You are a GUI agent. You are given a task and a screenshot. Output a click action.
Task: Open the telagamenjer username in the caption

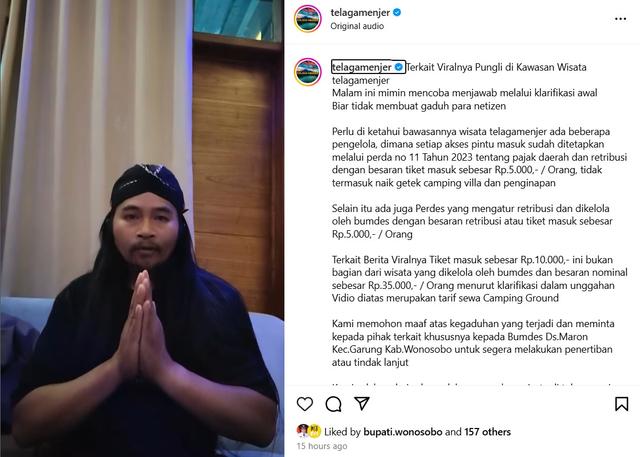[x=362, y=67]
